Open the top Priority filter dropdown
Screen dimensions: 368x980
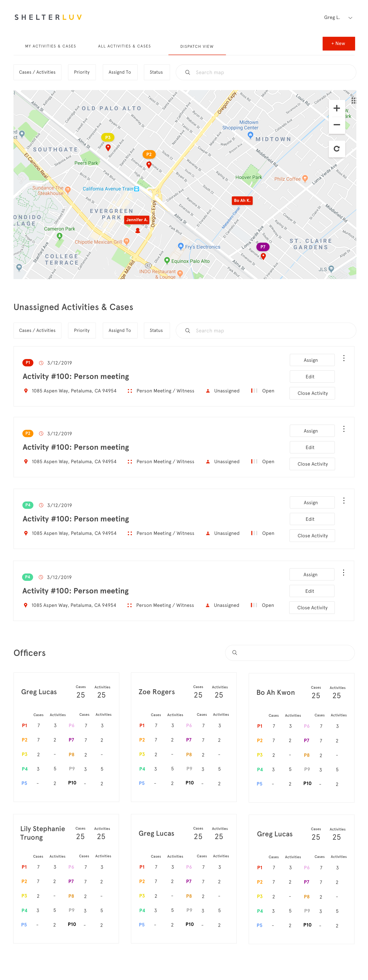coord(82,72)
